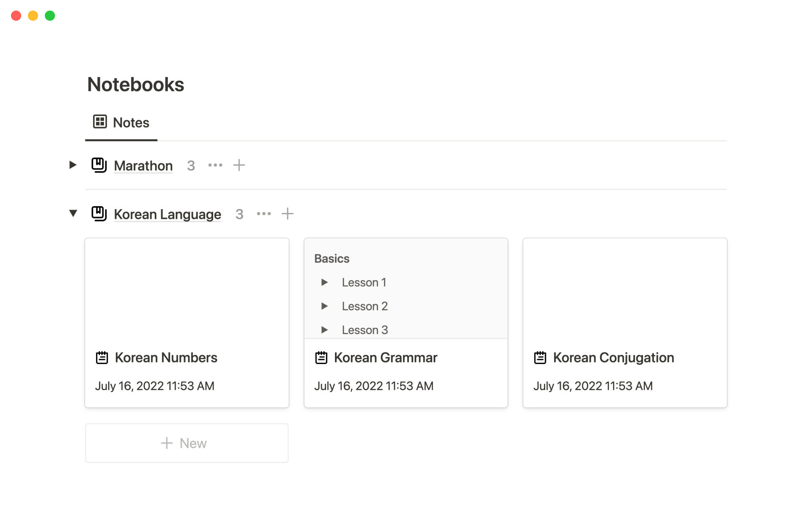Expand the Lesson 3 toggle
This screenshot has width=812, height=508.
324,330
